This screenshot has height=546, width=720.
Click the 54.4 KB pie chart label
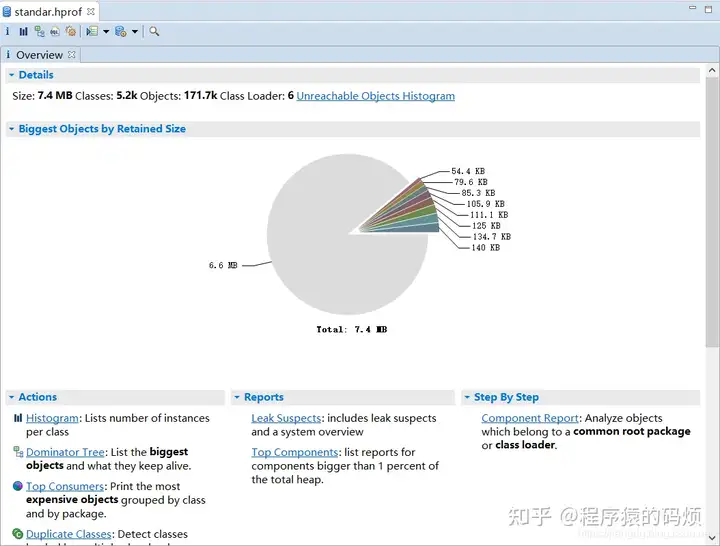[468, 171]
